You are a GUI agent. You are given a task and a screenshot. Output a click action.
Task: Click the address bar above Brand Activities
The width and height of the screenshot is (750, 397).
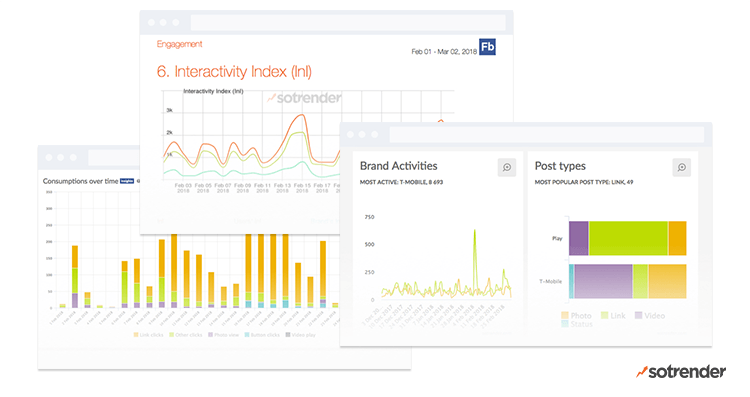(547, 134)
